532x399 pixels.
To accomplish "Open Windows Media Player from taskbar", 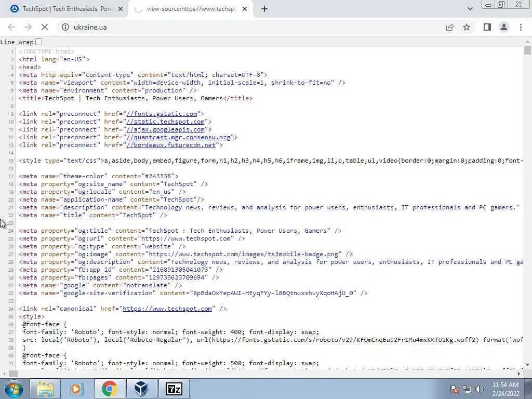I will pyautogui.click(x=77, y=389).
